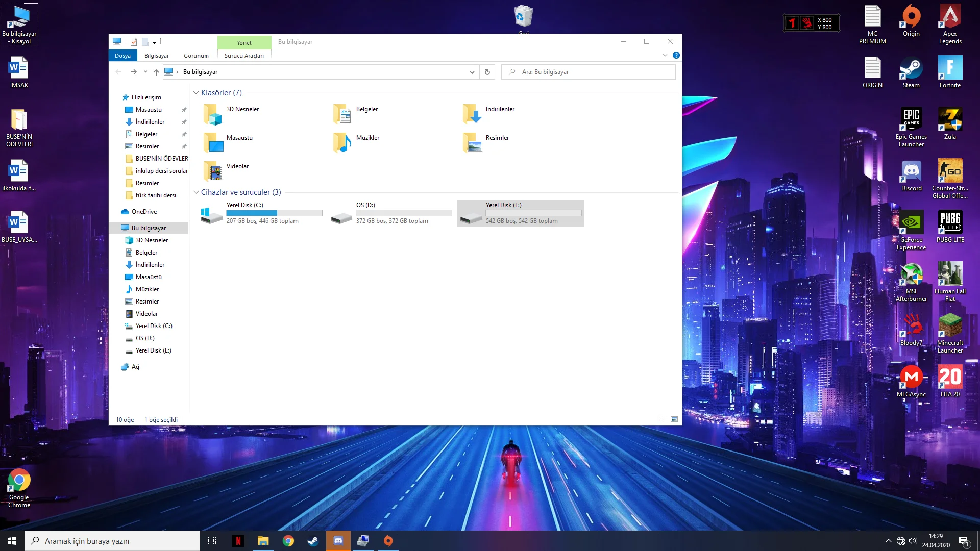Open Steam from the taskbar
Image resolution: width=980 pixels, height=551 pixels.
[313, 541]
